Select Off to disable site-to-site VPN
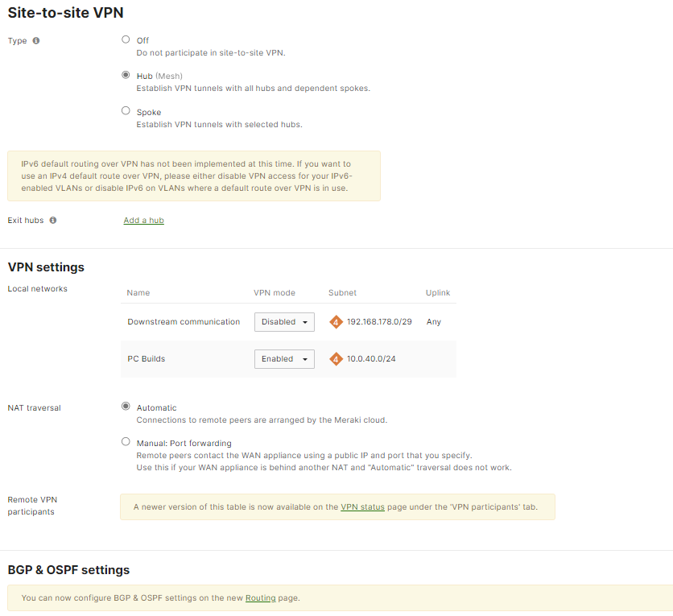The height and width of the screenshot is (616, 673). point(126,39)
